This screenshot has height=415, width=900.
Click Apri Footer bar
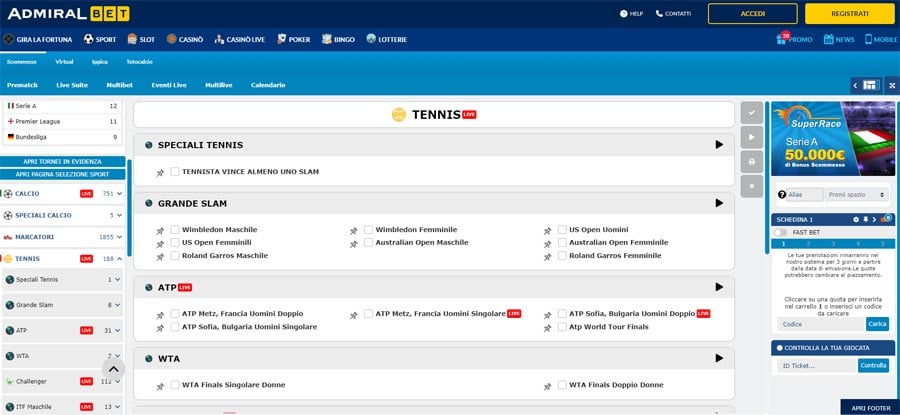click(x=870, y=408)
